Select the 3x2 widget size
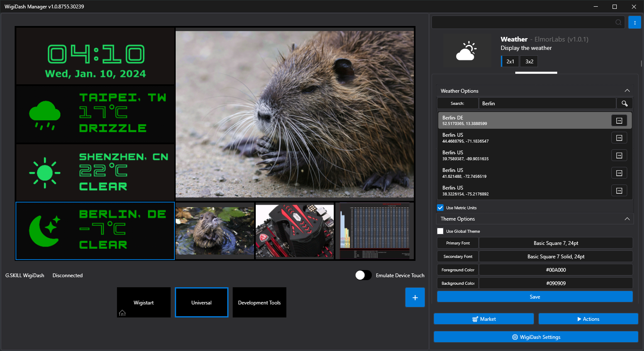This screenshot has height=351, width=644. 529,62
